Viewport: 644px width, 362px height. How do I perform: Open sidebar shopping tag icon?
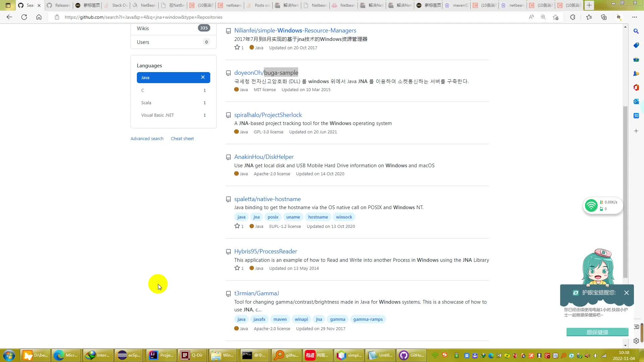(636, 45)
